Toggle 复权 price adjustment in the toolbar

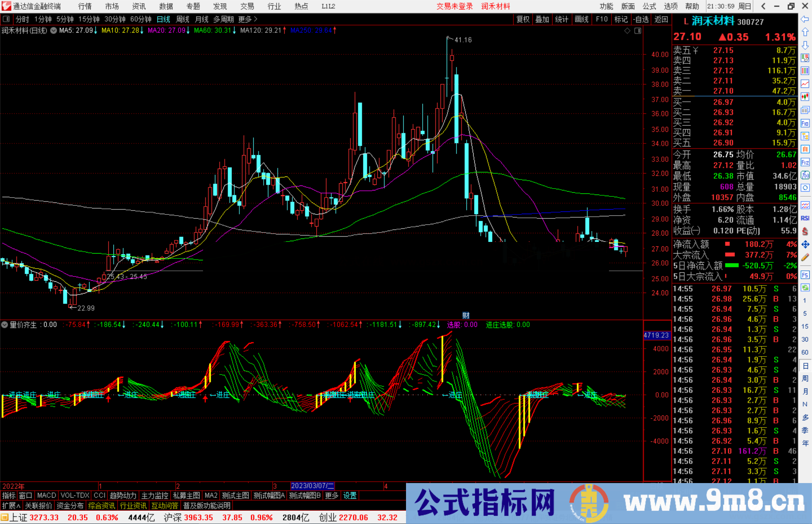pos(523,19)
